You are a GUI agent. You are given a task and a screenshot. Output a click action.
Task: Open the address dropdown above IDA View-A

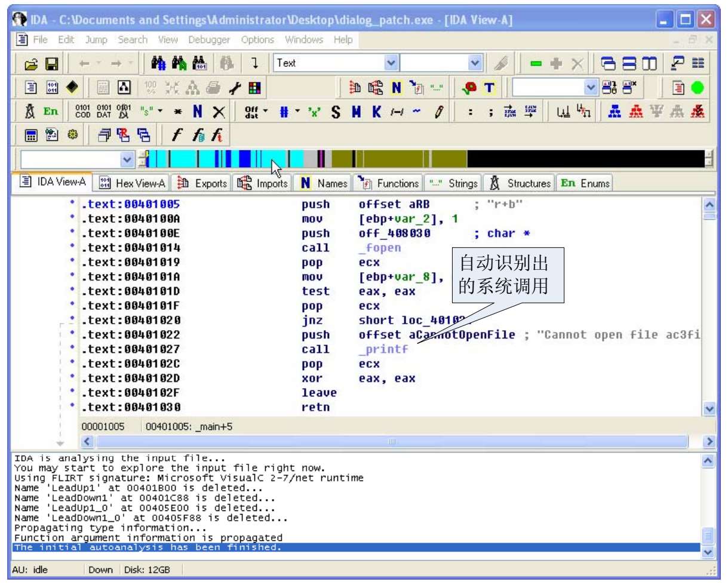[127, 159]
